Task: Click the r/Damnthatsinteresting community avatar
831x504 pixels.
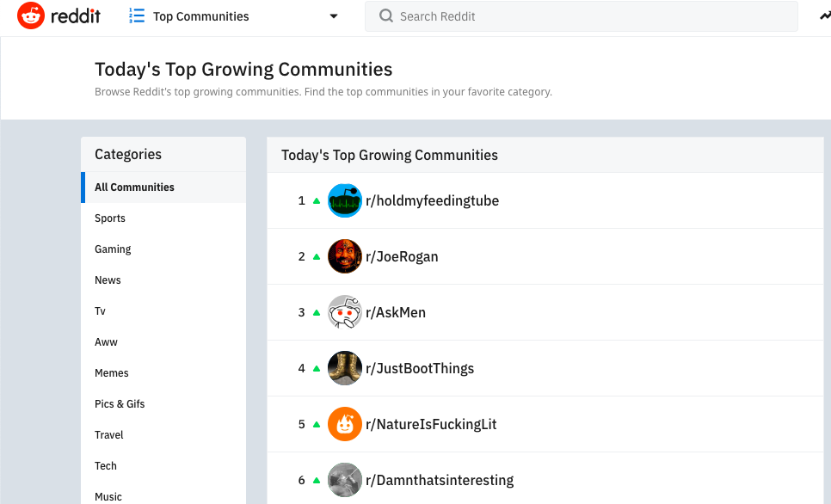Action: click(x=345, y=480)
